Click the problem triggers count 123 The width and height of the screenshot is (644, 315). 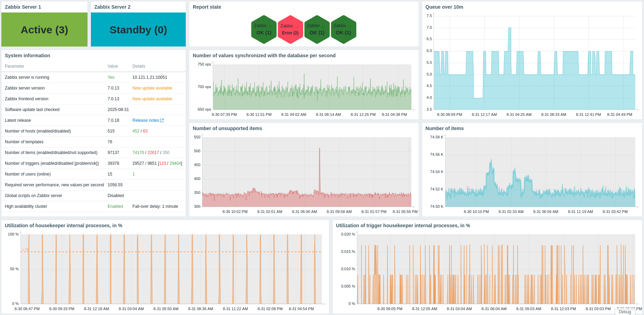pos(162,163)
